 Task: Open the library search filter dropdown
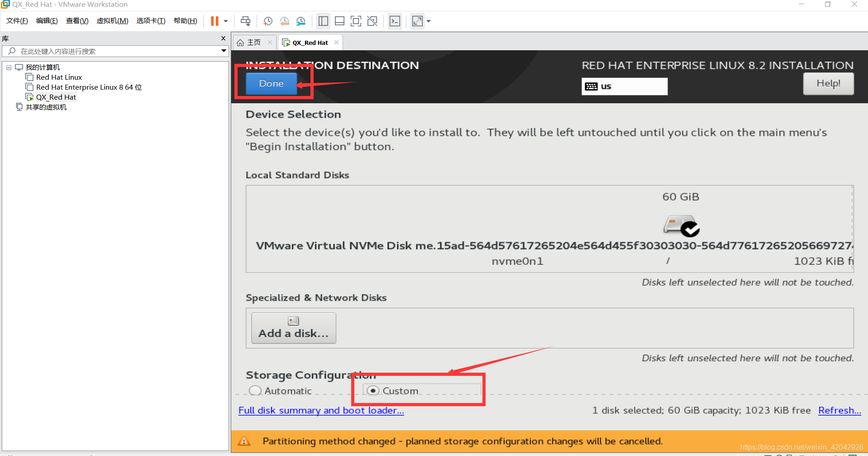pos(224,51)
